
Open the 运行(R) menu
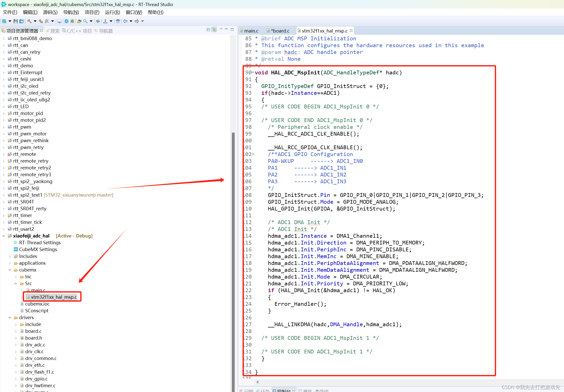coord(112,12)
